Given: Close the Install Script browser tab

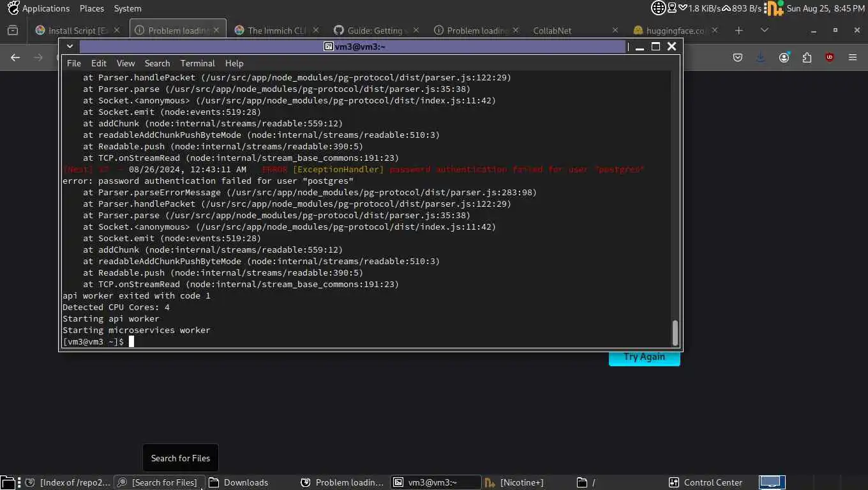Looking at the screenshot, I should (117, 30).
